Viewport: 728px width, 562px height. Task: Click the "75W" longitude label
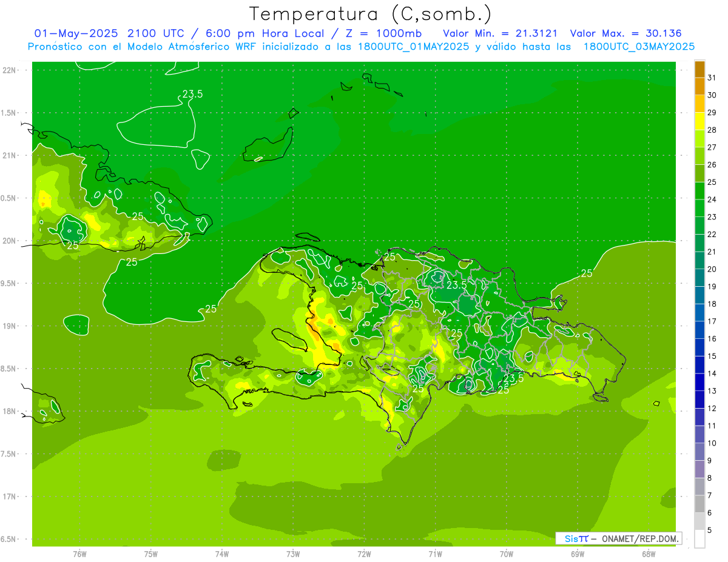[151, 554]
